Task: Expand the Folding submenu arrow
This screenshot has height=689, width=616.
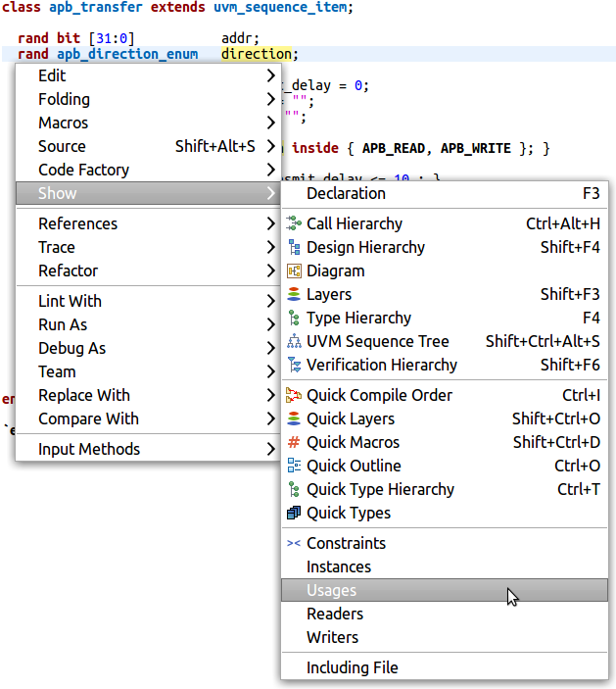Action: tap(270, 99)
